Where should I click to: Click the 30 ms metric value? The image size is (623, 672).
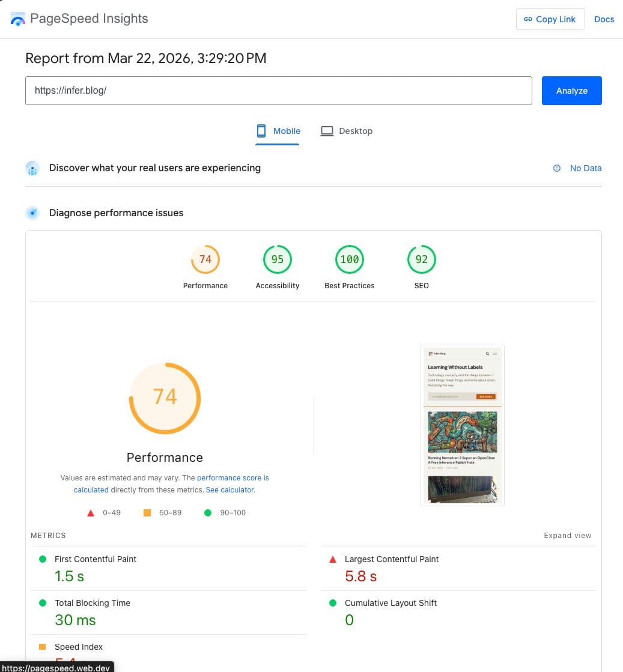point(75,620)
